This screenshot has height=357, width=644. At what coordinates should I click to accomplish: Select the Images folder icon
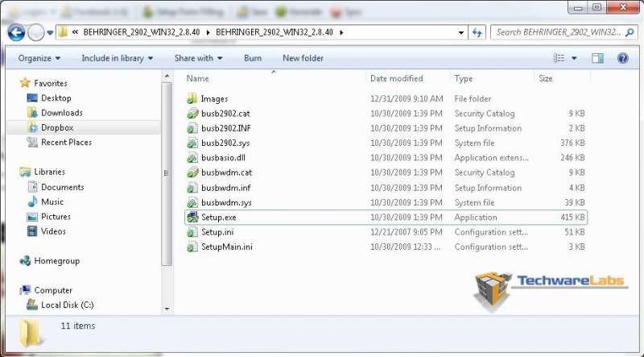(192, 98)
